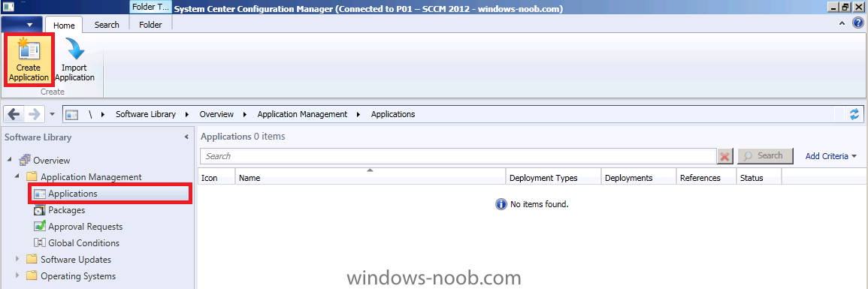The width and height of the screenshot is (868, 289).
Task: Click the Import Application ribbon button
Action: click(74, 60)
